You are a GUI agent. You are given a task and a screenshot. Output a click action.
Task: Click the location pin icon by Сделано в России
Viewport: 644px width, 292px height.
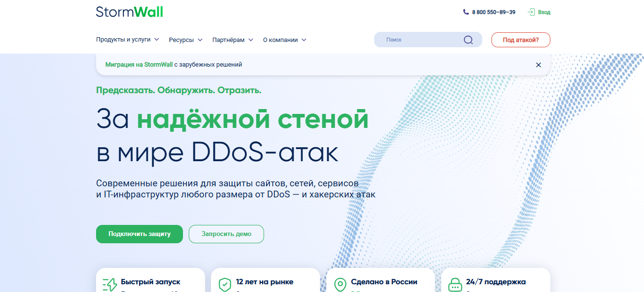tap(340, 285)
